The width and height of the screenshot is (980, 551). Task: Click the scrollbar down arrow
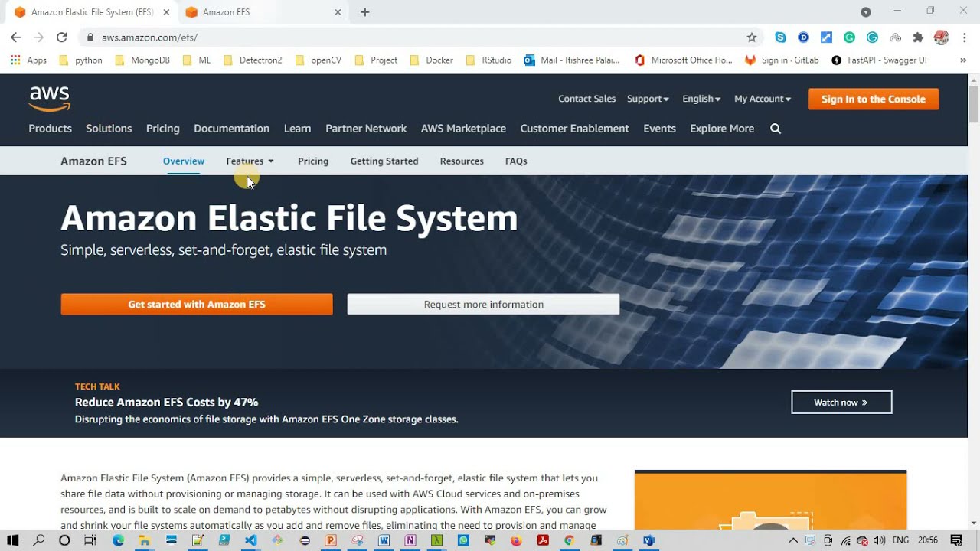click(974, 523)
